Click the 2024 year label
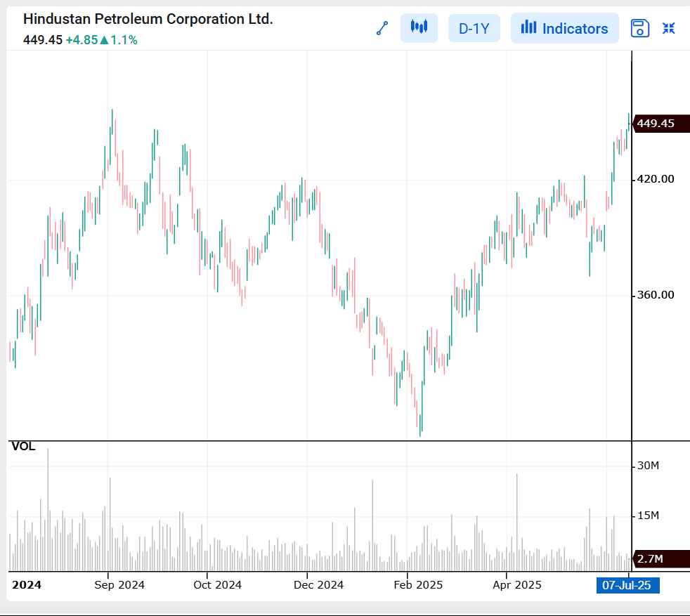The width and height of the screenshot is (690, 616). (27, 585)
